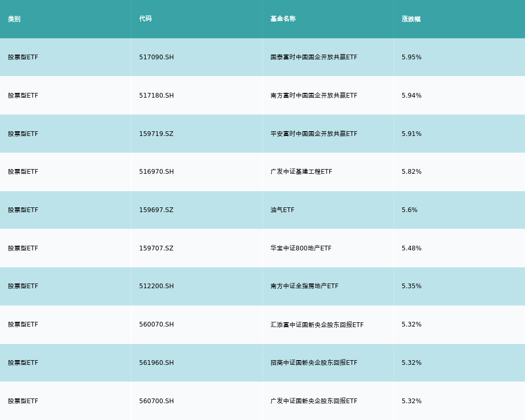Viewport: 525px width, 420px height.
Task: Click the 5.32% value in 560070.SH row
Action: [x=412, y=324]
